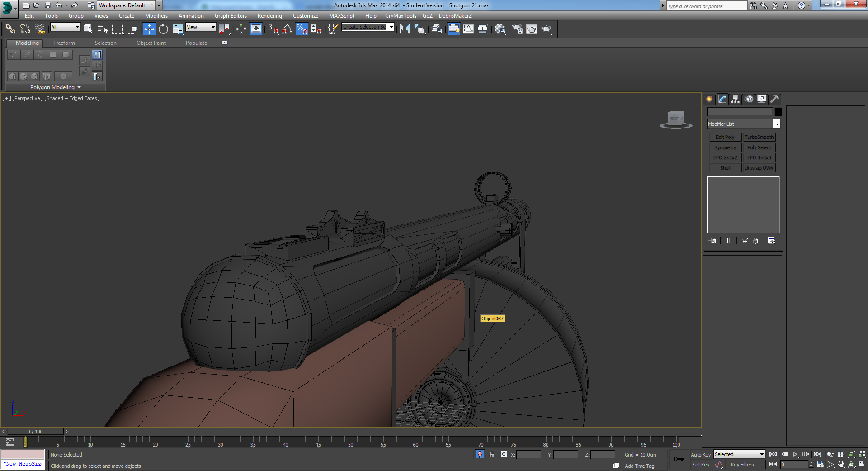Image resolution: width=868 pixels, height=471 pixels.
Task: Open the Workspace: Default dropdown
Action: 127,5
